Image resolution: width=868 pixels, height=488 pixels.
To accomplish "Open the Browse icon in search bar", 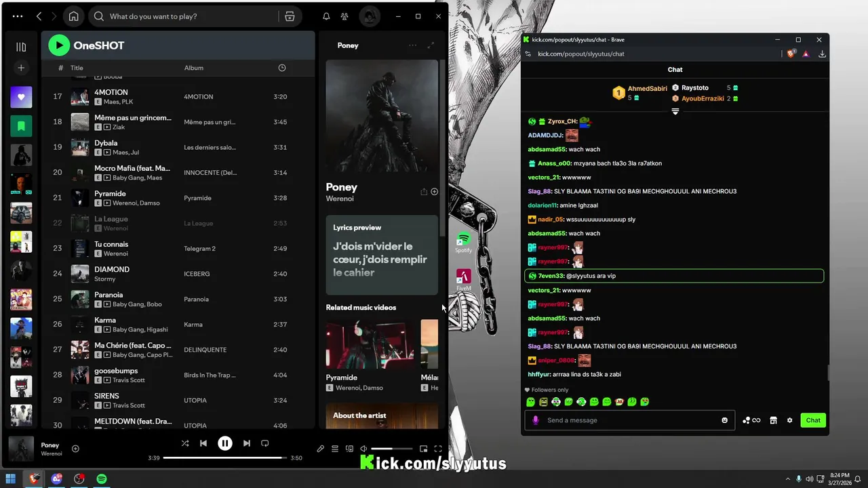I will tap(290, 16).
